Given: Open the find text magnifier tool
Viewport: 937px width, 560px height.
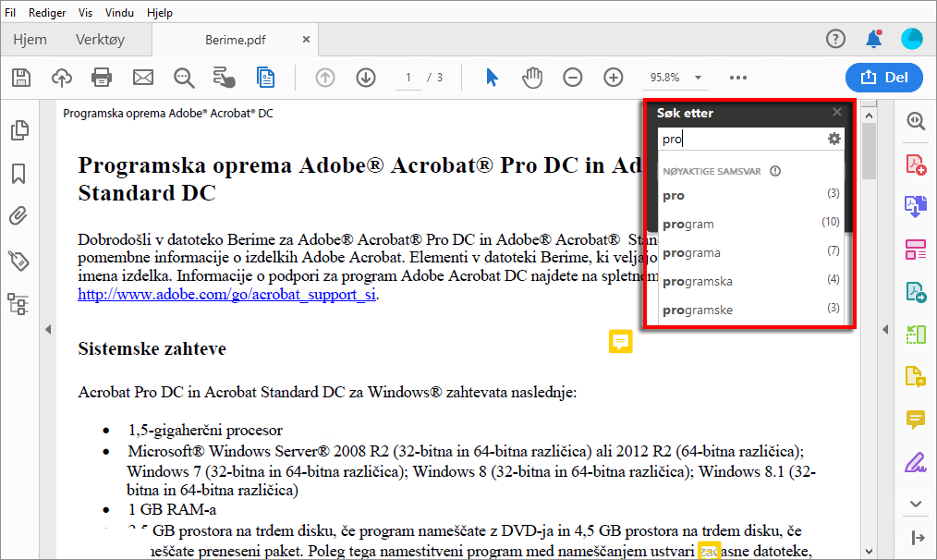Looking at the screenshot, I should click(184, 78).
